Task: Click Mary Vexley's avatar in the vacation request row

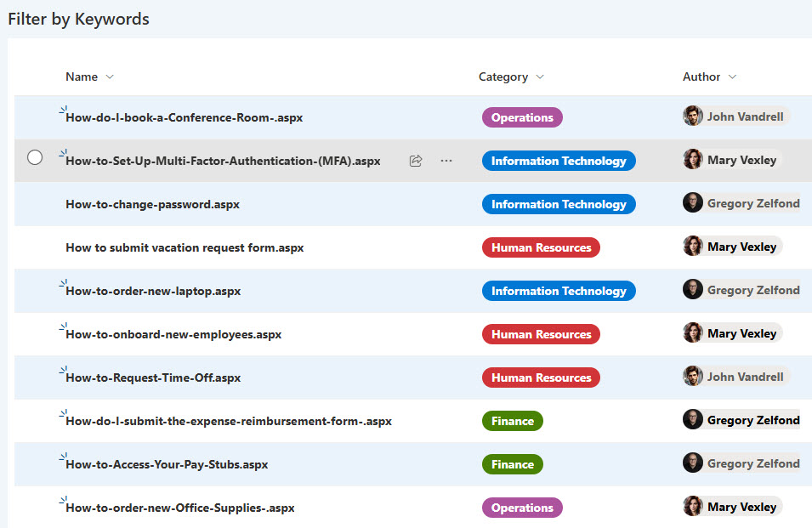Action: [x=693, y=247]
